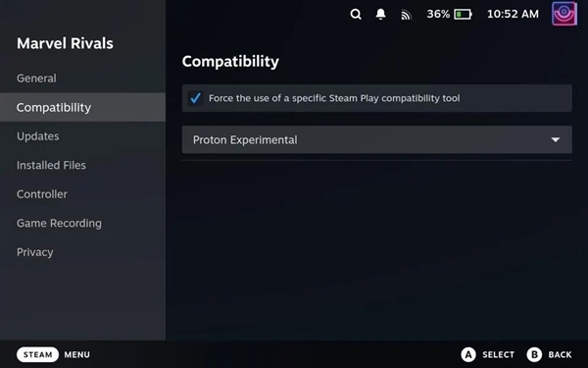Open Game Recording settings

(x=59, y=223)
